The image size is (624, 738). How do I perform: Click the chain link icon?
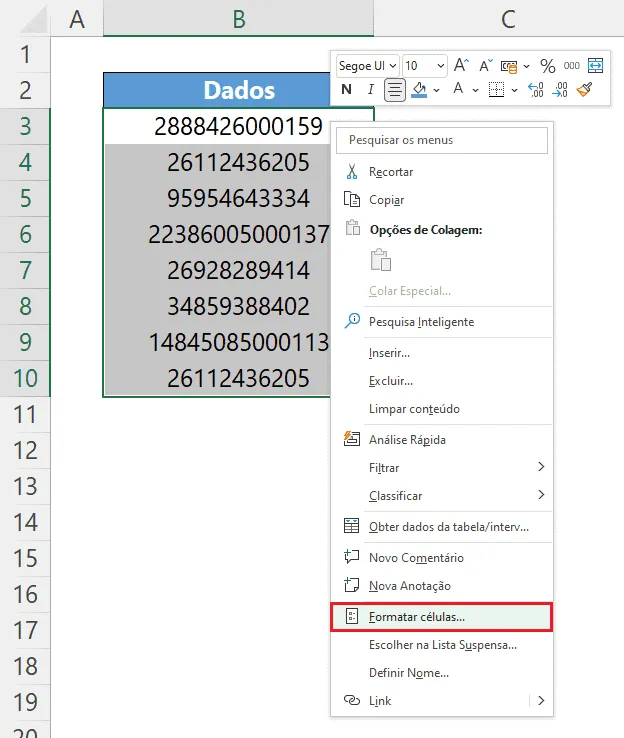click(352, 700)
